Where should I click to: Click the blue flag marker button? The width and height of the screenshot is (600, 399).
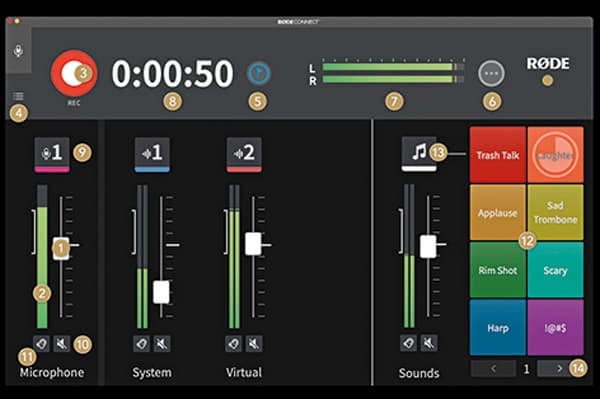(x=259, y=73)
